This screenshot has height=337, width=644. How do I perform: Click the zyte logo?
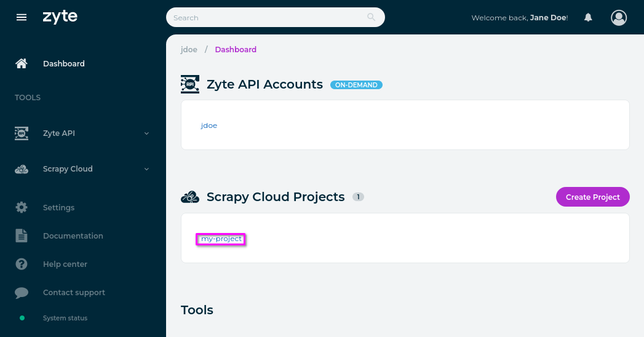[60, 17]
